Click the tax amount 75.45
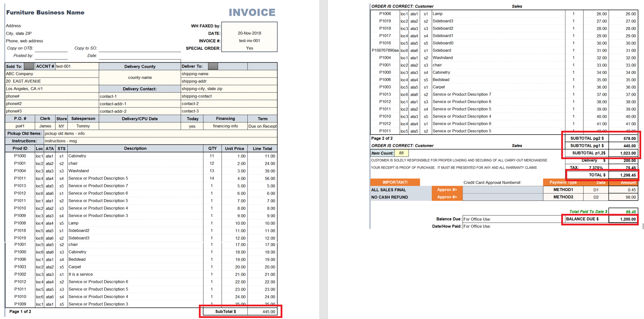Viewport: 644px width, 319px height. [631, 168]
